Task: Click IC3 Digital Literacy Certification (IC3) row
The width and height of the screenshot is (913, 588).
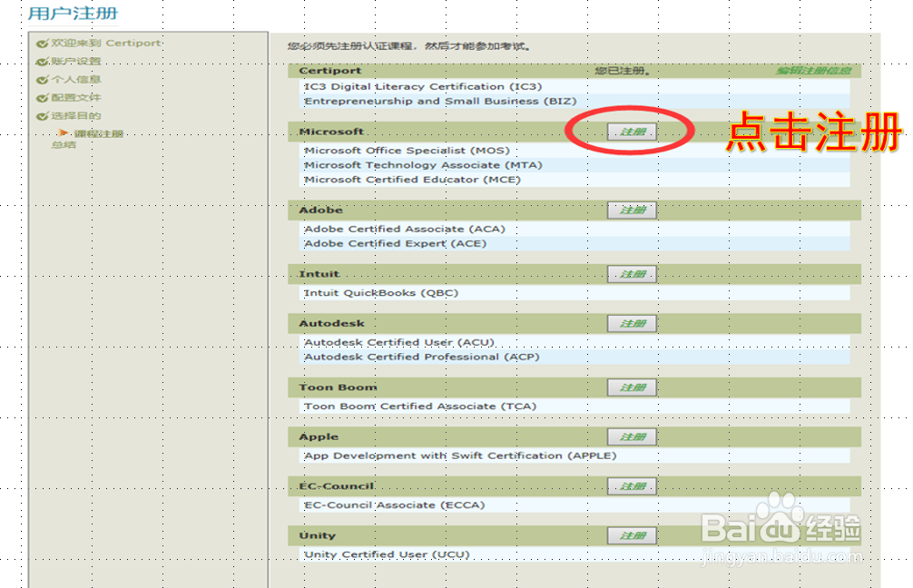Action: (574, 87)
